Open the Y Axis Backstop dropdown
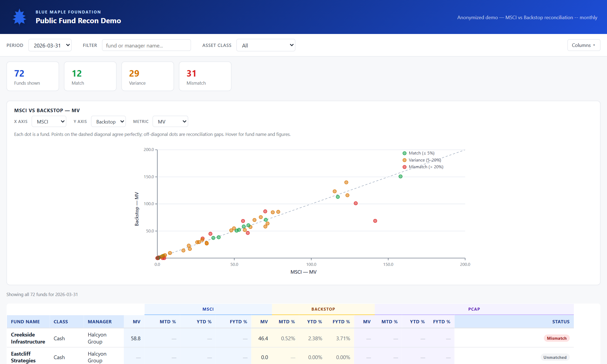 [108, 122]
